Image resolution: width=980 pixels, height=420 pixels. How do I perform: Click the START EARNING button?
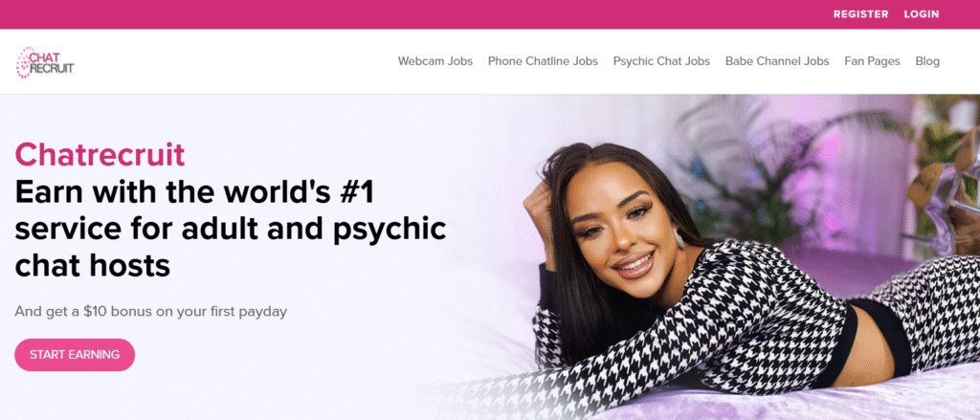coord(75,355)
